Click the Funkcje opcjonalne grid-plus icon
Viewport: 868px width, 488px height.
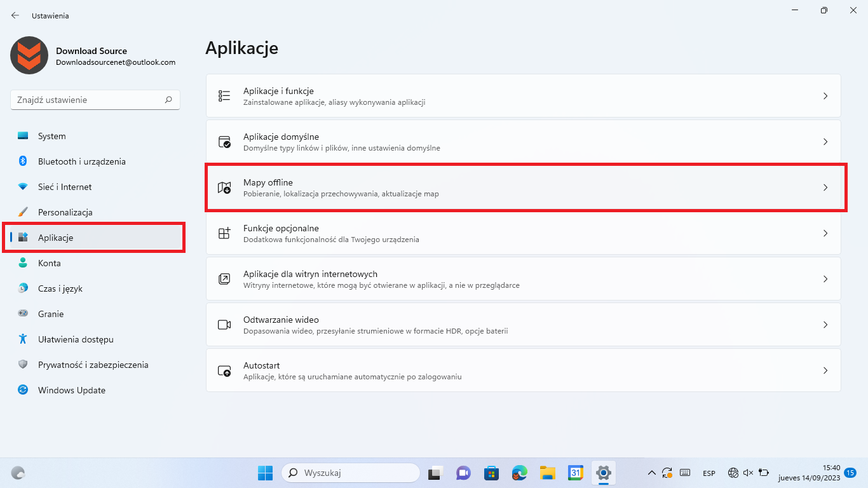click(x=224, y=233)
